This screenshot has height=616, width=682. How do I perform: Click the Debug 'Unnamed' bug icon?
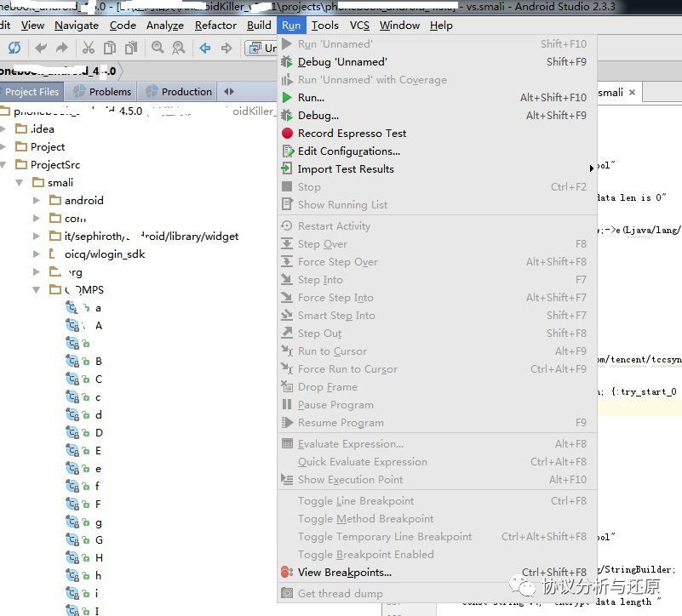coord(287,62)
